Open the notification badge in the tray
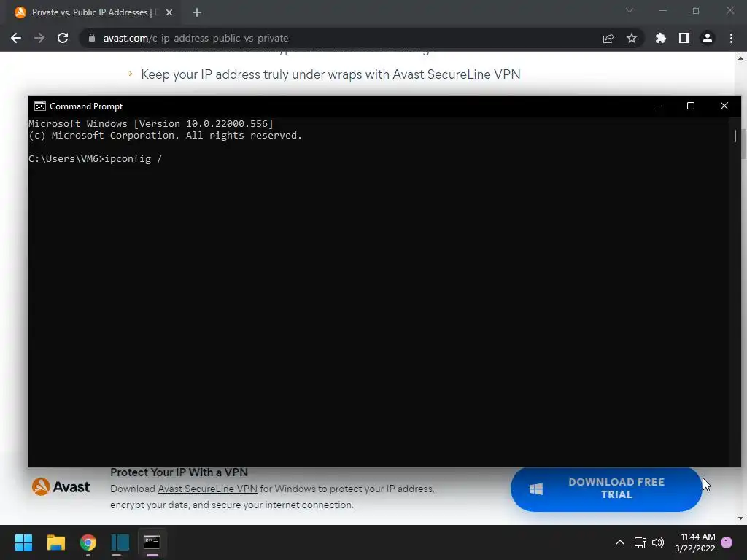747x560 pixels. tap(727, 542)
